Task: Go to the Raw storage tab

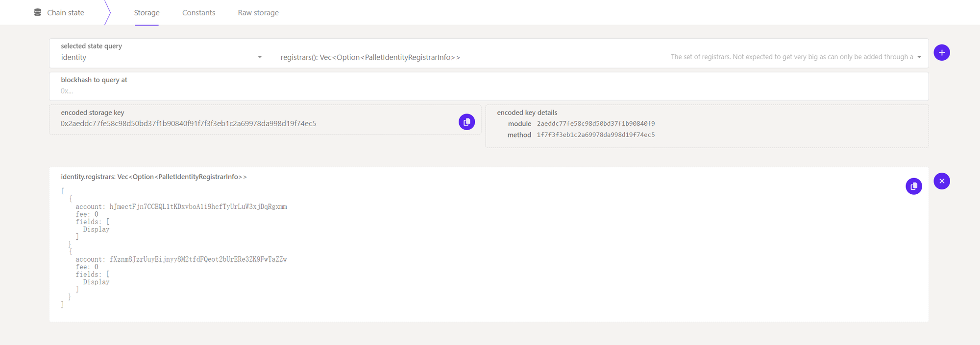Action: pyautogui.click(x=258, y=13)
